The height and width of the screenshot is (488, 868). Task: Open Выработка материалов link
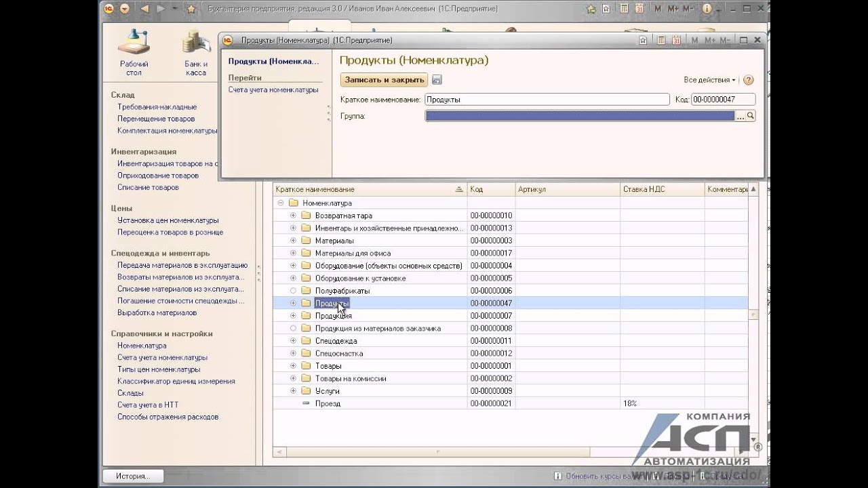coord(157,313)
